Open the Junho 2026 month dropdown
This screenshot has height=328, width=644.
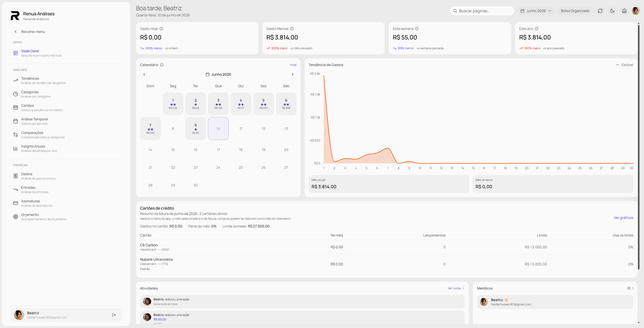coord(536,11)
